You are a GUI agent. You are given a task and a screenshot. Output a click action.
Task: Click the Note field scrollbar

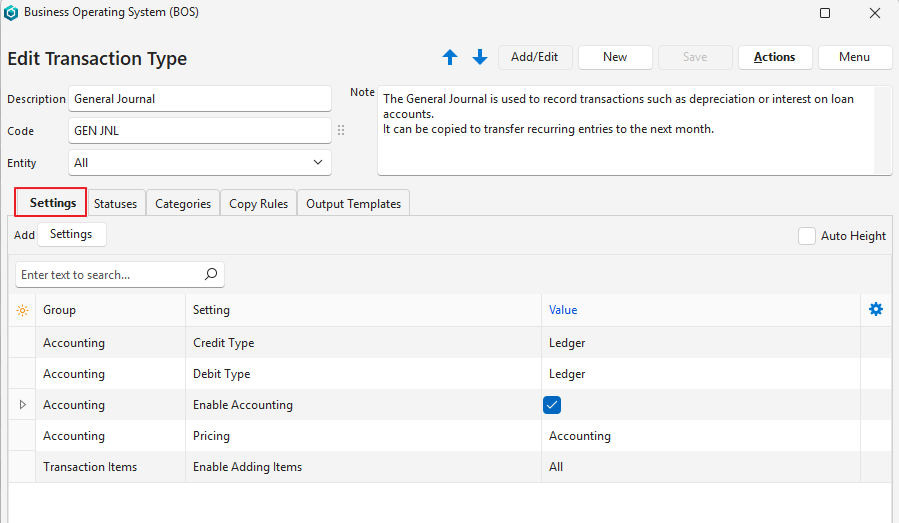point(883,130)
